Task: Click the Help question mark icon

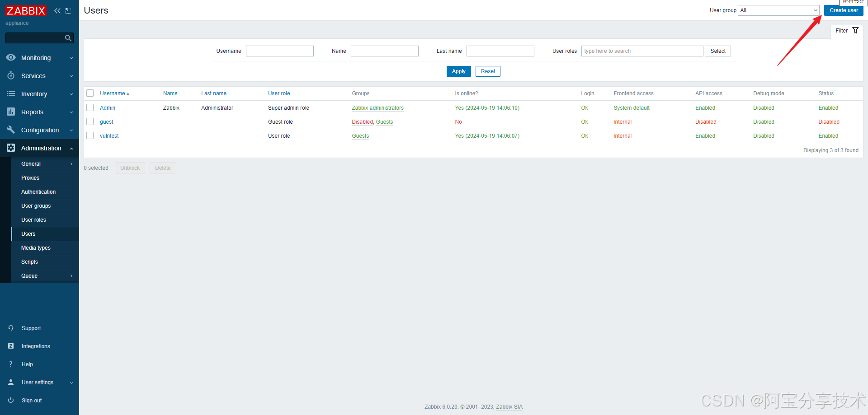Action: (x=11, y=364)
